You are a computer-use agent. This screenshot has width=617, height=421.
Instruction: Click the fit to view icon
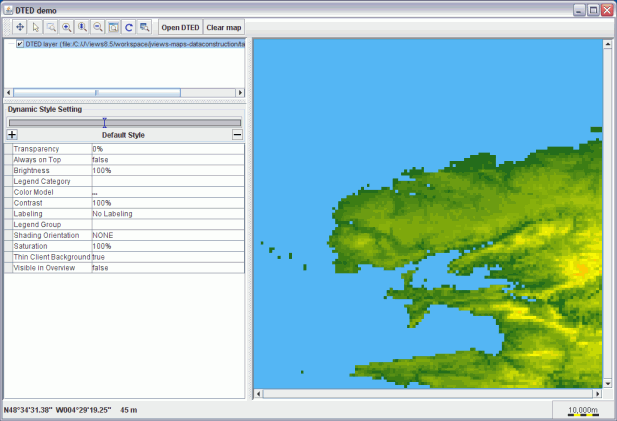pos(113,27)
